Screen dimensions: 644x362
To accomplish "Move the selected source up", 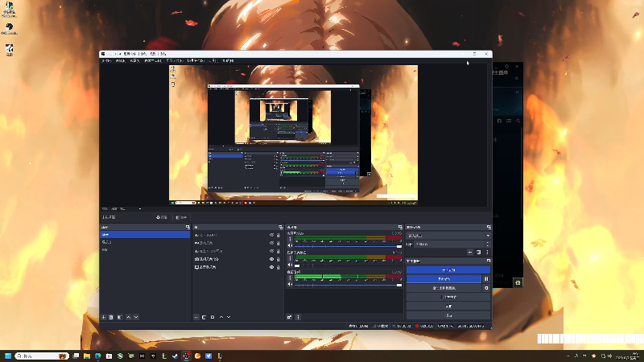I will click(221, 317).
